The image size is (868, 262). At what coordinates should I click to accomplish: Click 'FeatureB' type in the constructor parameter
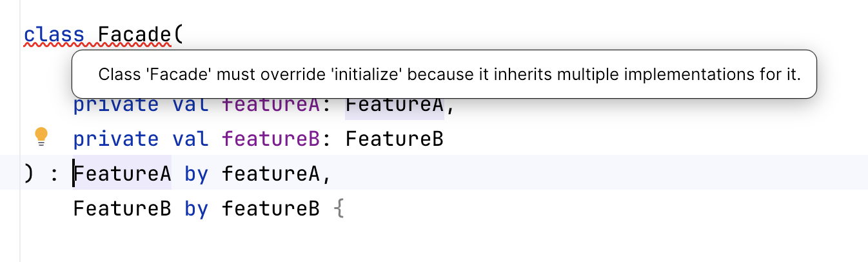(x=394, y=139)
